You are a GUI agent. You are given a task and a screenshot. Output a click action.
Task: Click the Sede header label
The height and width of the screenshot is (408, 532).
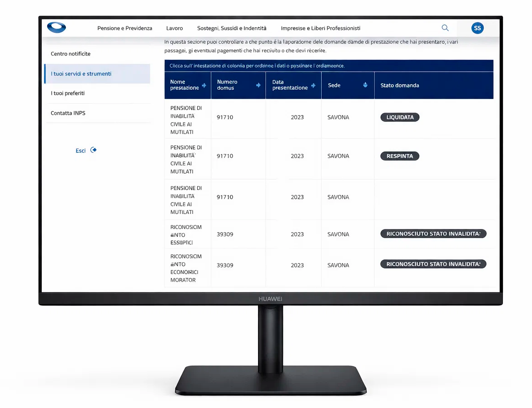point(334,85)
